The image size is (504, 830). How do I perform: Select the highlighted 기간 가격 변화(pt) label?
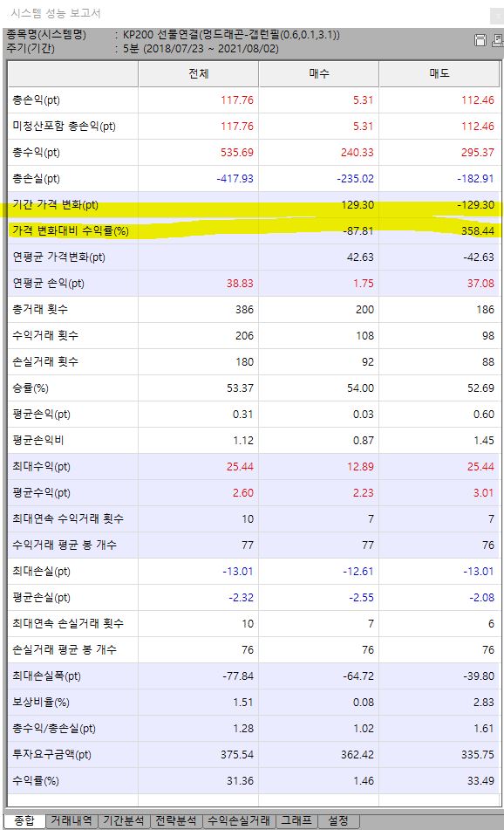coord(56,205)
